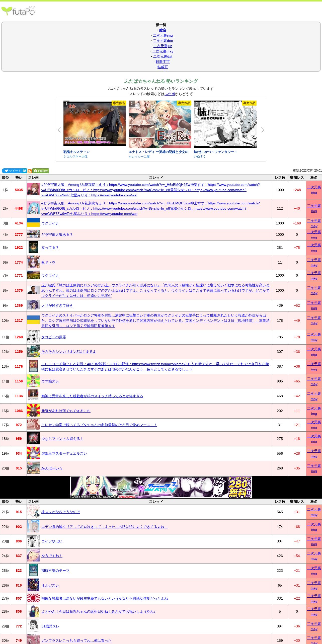
Task: Click the green Follow button
Action: coord(41,171)
